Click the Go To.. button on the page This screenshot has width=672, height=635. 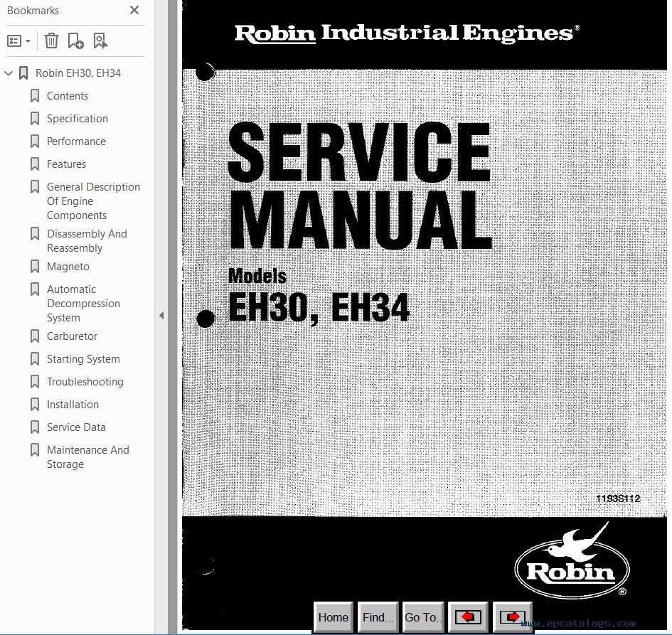[423, 617]
